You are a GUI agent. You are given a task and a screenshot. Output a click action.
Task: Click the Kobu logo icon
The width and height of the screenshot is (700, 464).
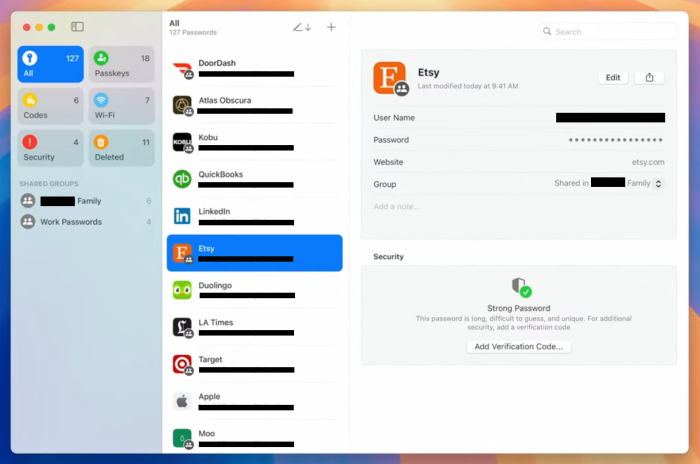click(x=182, y=142)
